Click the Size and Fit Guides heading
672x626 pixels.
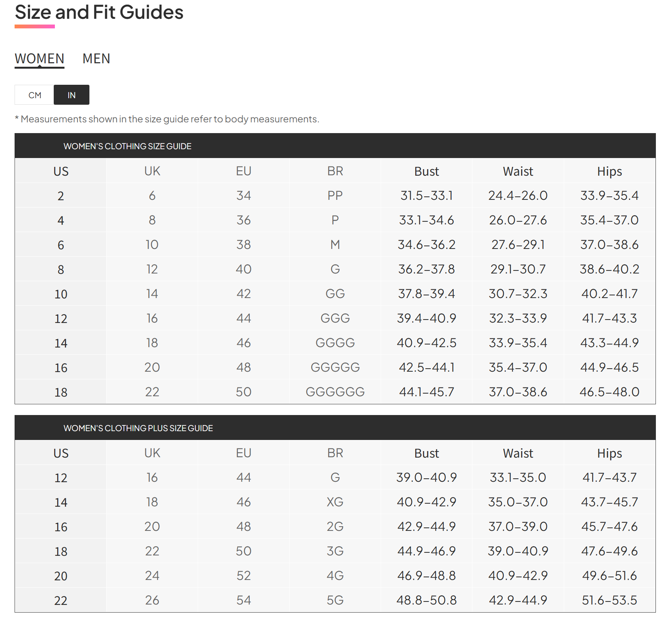(99, 12)
